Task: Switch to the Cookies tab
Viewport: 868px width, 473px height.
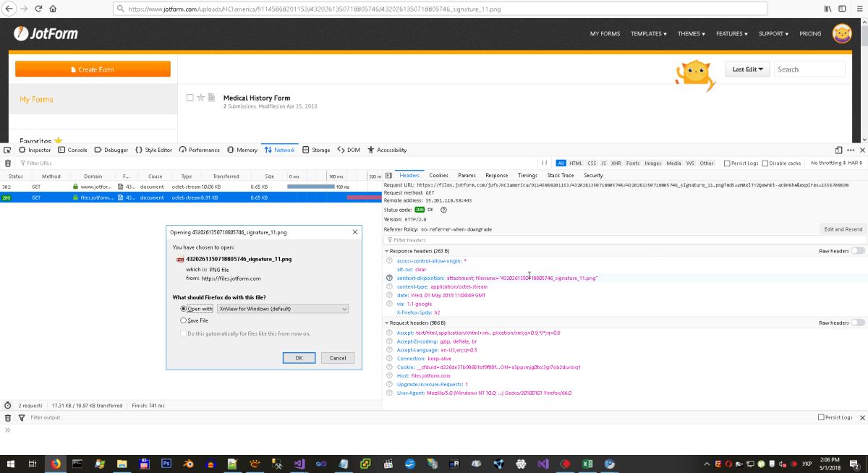Action: tap(438, 175)
